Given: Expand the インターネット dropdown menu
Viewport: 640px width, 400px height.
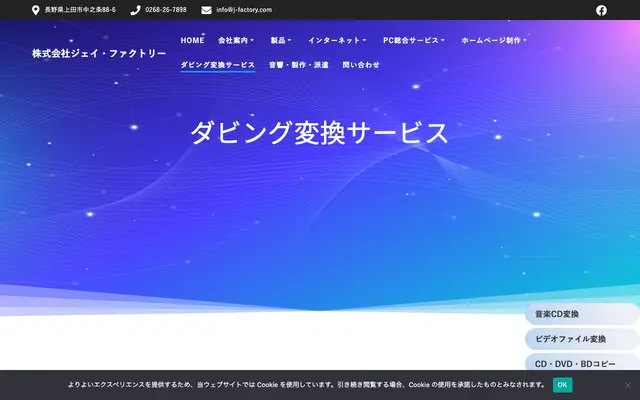Looking at the screenshot, I should click(x=337, y=40).
